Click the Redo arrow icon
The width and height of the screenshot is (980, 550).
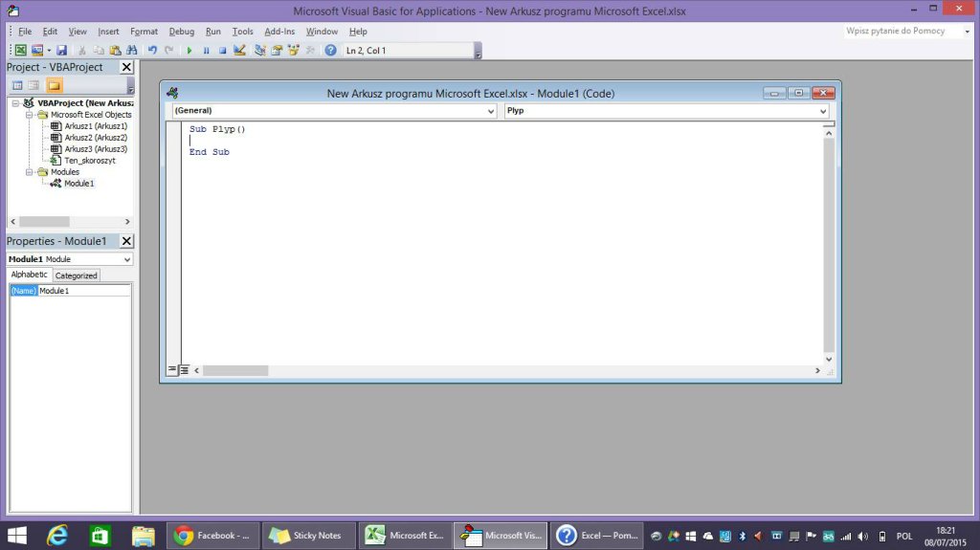tap(168, 50)
